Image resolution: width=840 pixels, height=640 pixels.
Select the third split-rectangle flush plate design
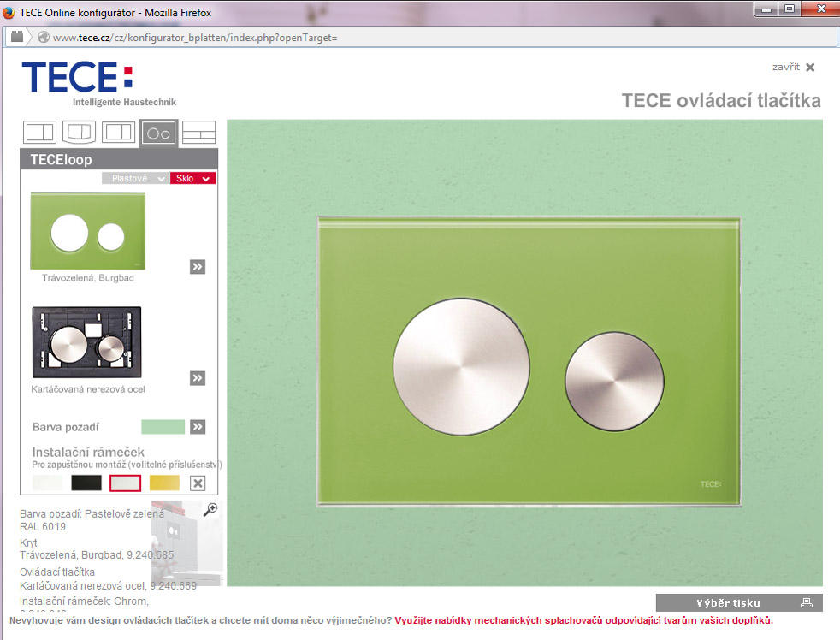coord(118,133)
